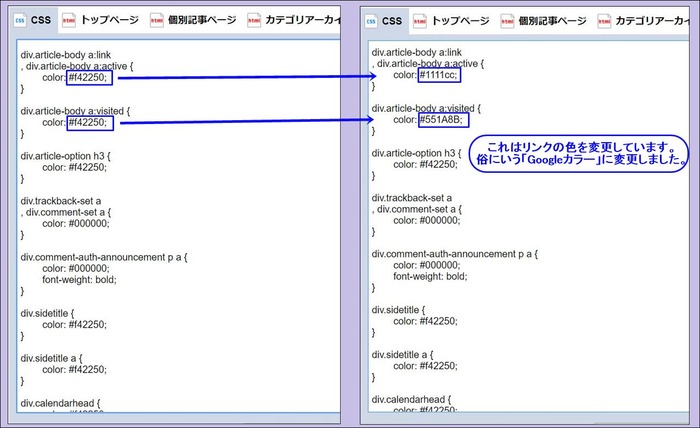
Task: Click div.sidetitle { line in left editor
Action: point(47,313)
